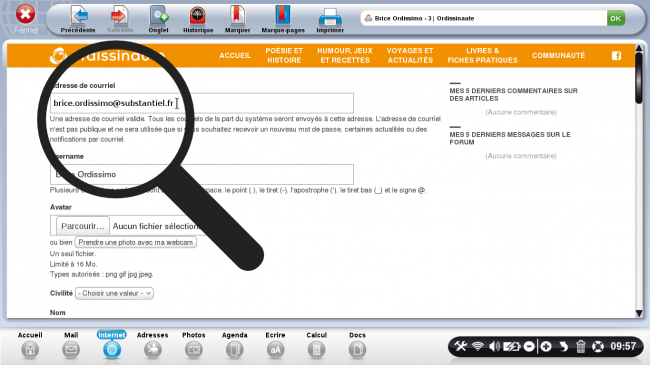
Task: Click the green OK button
Action: pos(616,18)
